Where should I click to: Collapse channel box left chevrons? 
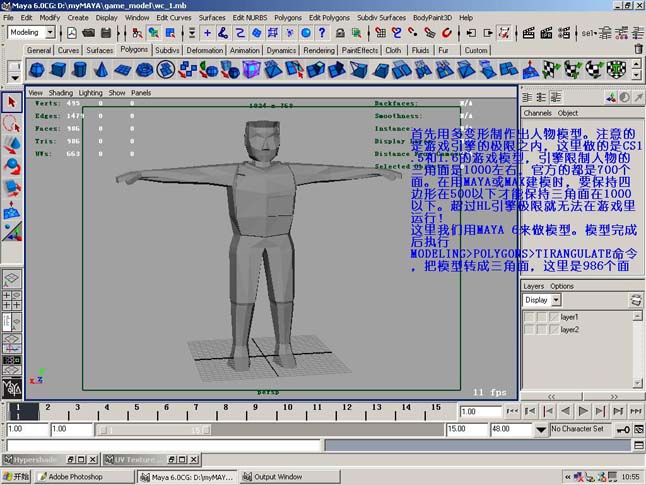tap(551, 396)
